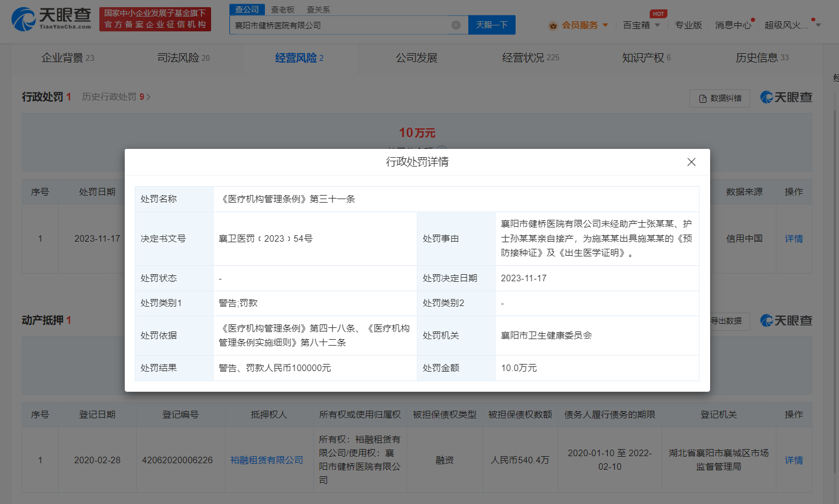Click the 行政处罚 section heading
Viewport: 839px width, 504px height.
coord(43,97)
